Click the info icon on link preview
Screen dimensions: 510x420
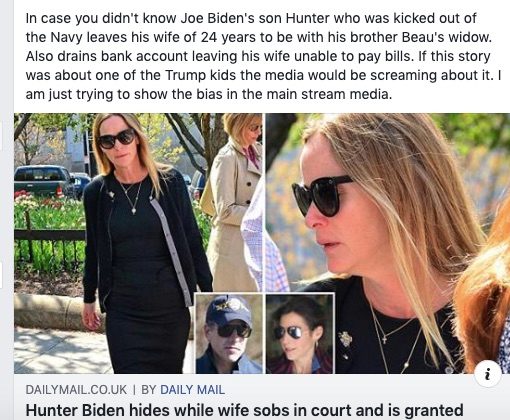pos(488,374)
